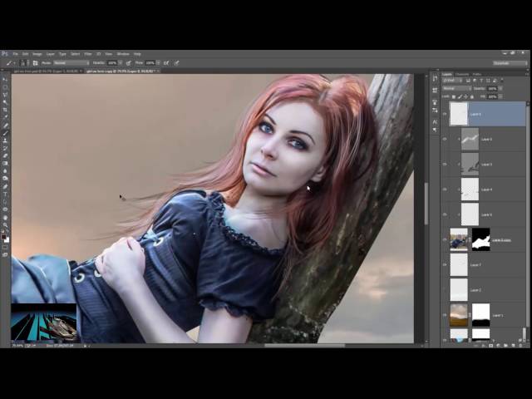Select the Pen tool
Screen dimensions: 532x399
pyautogui.click(x=5, y=186)
